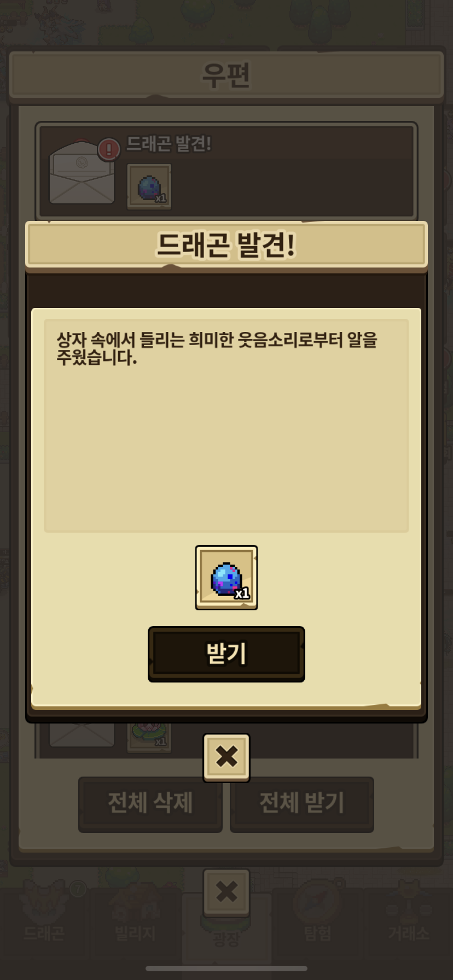Close the 우편 mailbox window with bottom X
The height and width of the screenshot is (980, 453).
(x=226, y=892)
